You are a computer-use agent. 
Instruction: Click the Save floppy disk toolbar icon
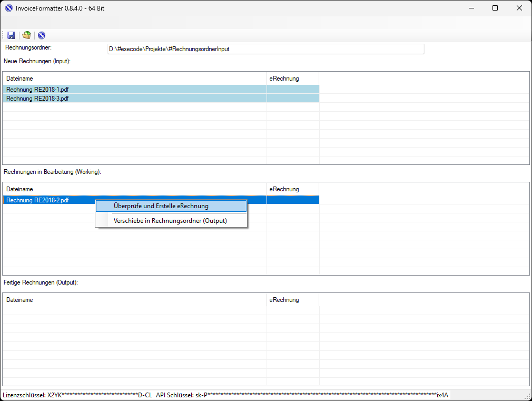[x=11, y=35]
